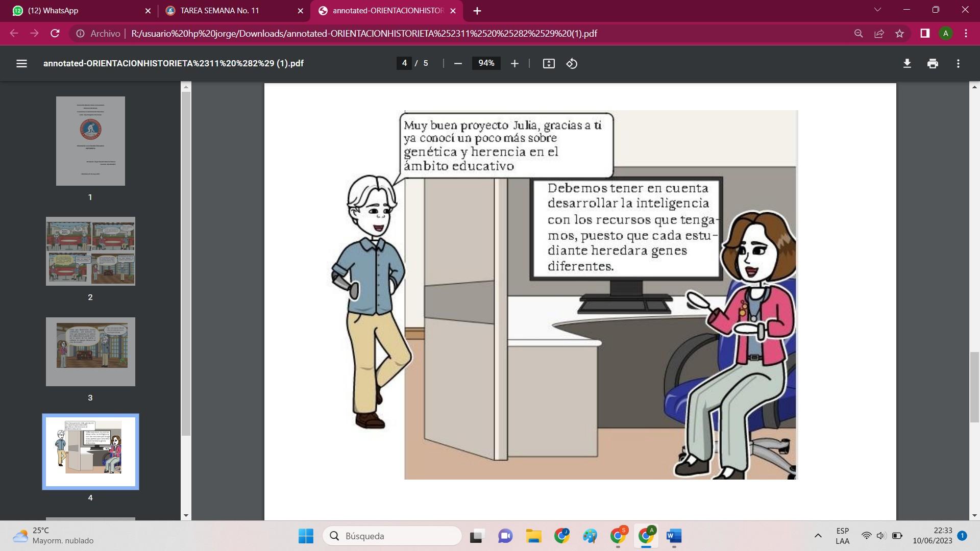980x551 pixels.
Task: Bookmark this page with star icon
Action: coord(899,34)
